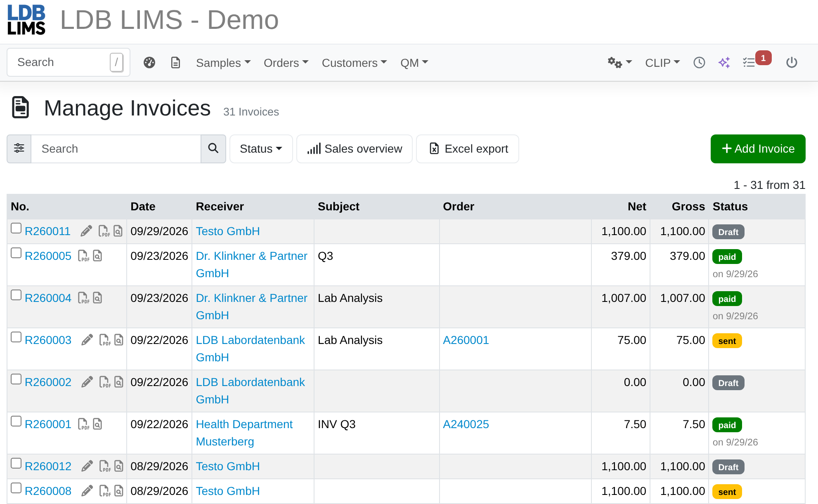Expand the Orders menu

[286, 63]
